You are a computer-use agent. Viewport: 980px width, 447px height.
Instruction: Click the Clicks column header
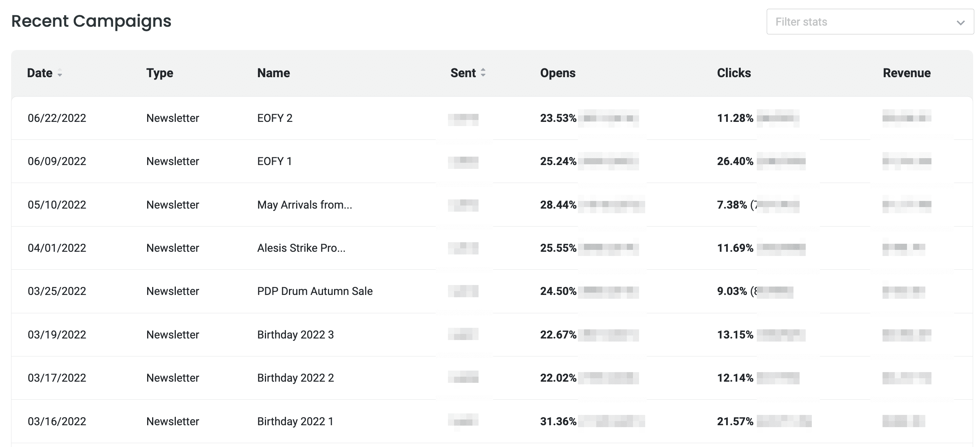pyautogui.click(x=733, y=73)
